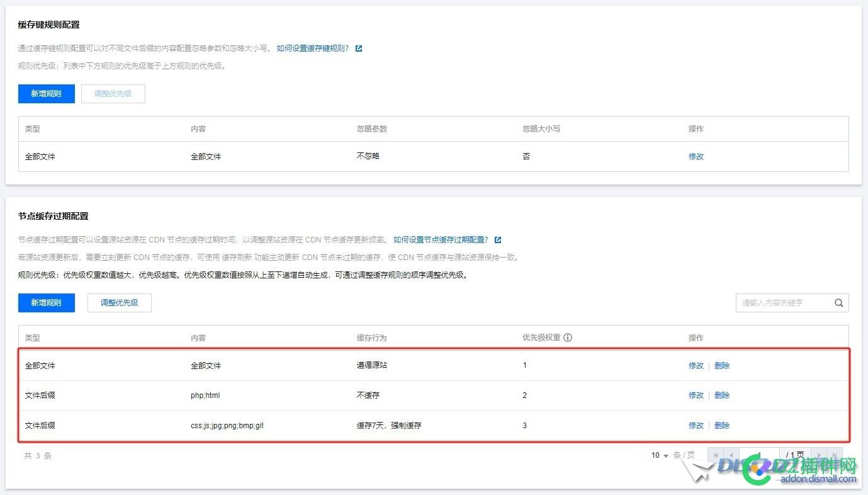Click 新增规则 in 节点缓存过期配置 section
This screenshot has width=868, height=495.
tap(47, 303)
